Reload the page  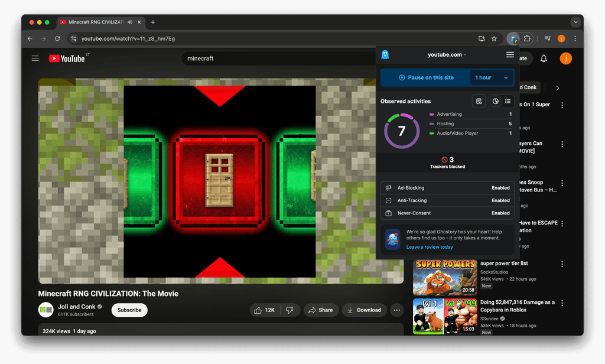(57, 38)
